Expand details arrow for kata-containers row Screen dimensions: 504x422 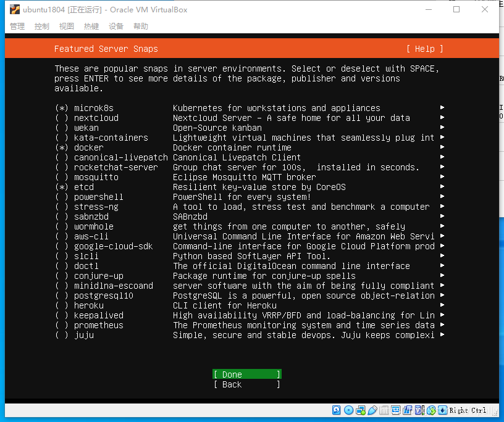442,137
